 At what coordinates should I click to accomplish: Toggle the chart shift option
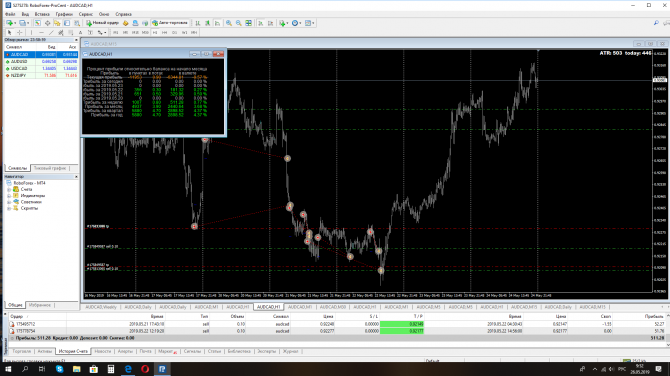click(x=270, y=23)
